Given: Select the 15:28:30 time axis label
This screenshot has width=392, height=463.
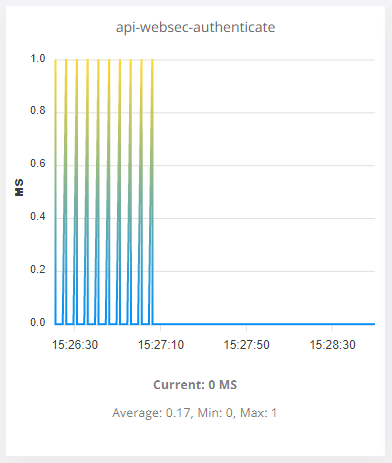Looking at the screenshot, I should [x=332, y=345].
